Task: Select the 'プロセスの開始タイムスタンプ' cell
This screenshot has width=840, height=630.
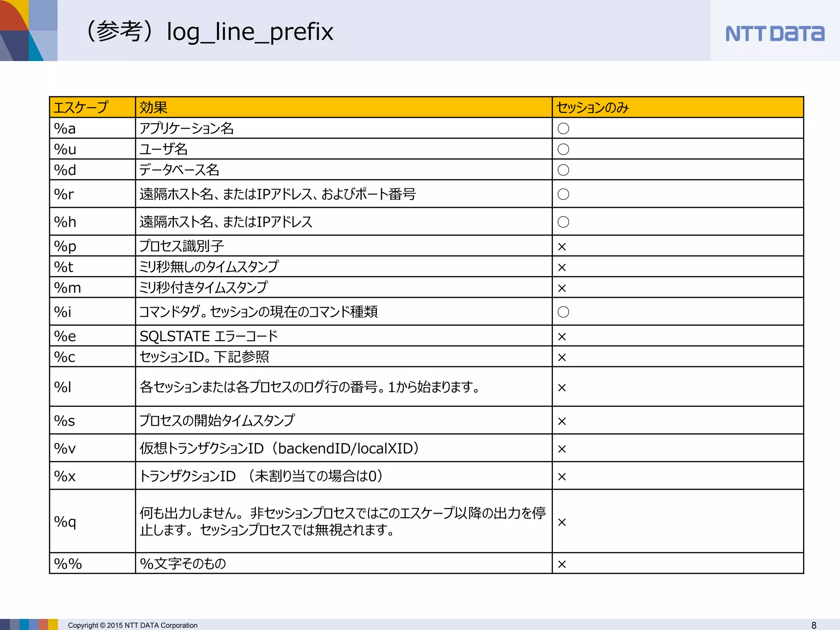Action: click(344, 420)
